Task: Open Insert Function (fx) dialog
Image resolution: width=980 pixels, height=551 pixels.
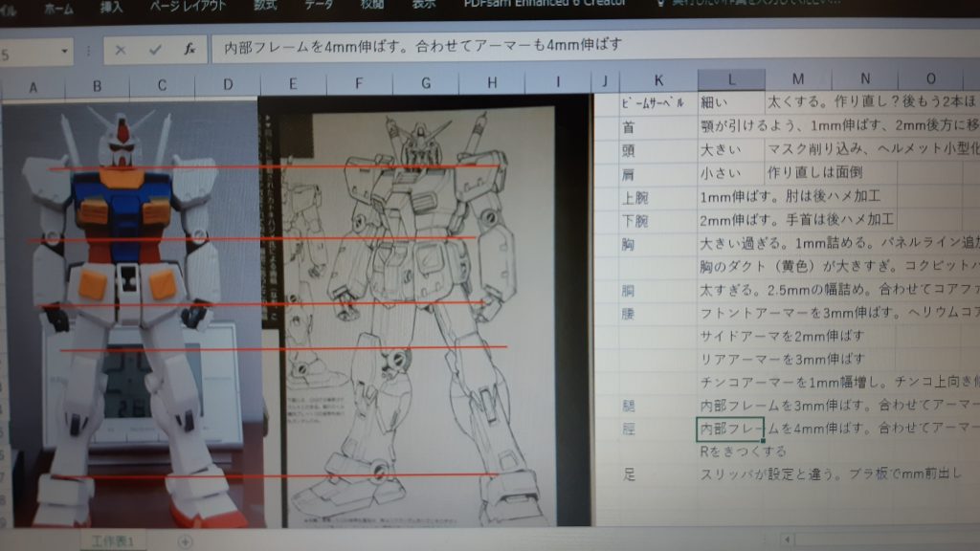Action: [189, 50]
